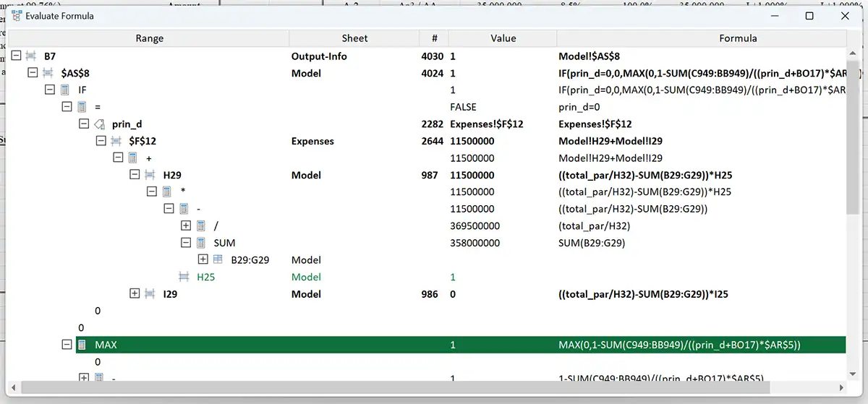
Task: Collapse the prin_d named range node
Action: click(x=84, y=124)
